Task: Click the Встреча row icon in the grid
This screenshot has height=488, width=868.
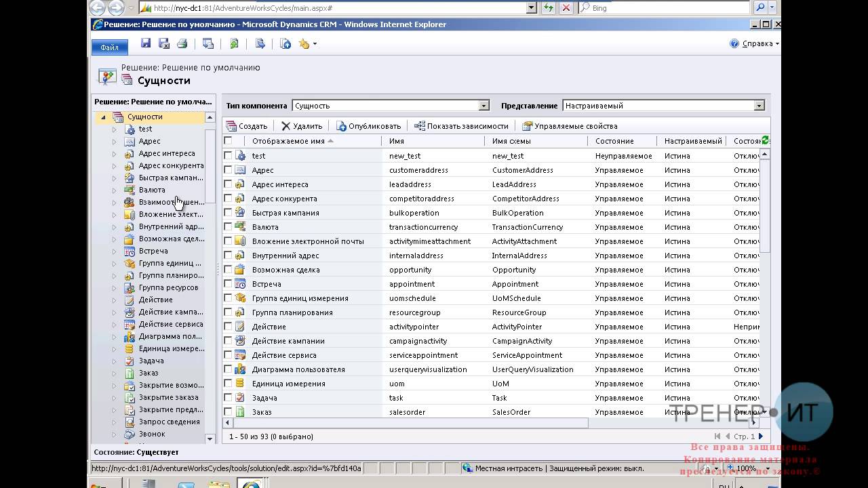Action: click(x=240, y=283)
